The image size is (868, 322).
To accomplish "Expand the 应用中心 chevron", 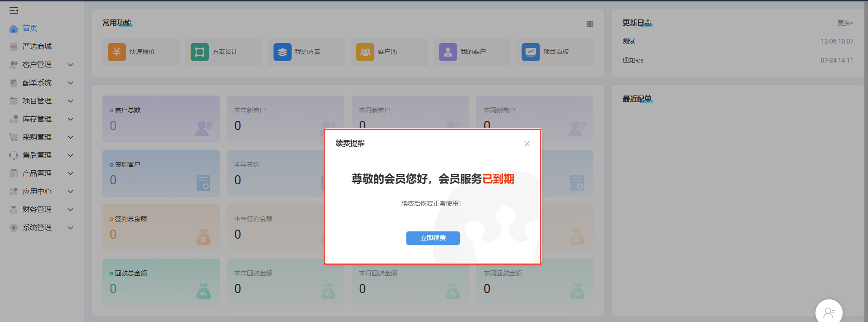I will click(x=70, y=192).
